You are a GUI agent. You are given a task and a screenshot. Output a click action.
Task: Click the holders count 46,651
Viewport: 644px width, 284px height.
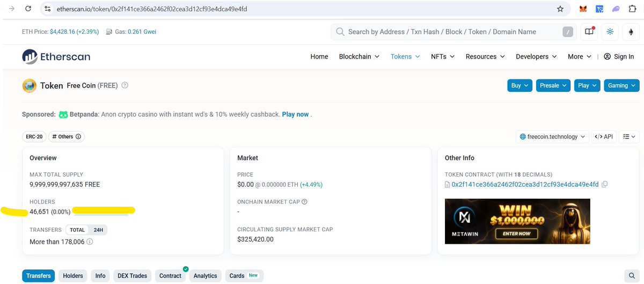click(x=39, y=212)
